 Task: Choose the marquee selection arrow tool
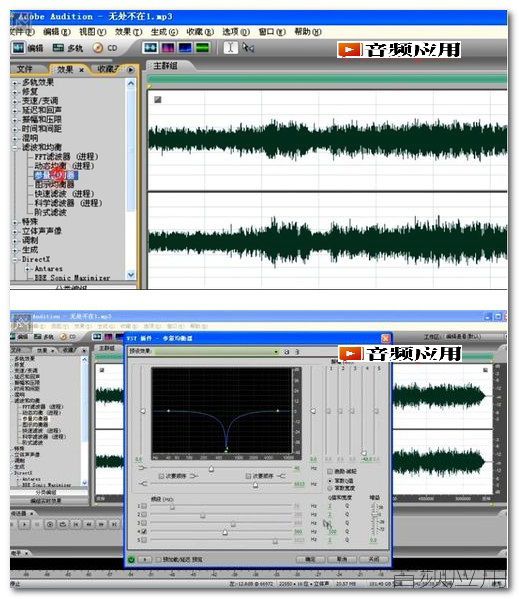pos(248,47)
